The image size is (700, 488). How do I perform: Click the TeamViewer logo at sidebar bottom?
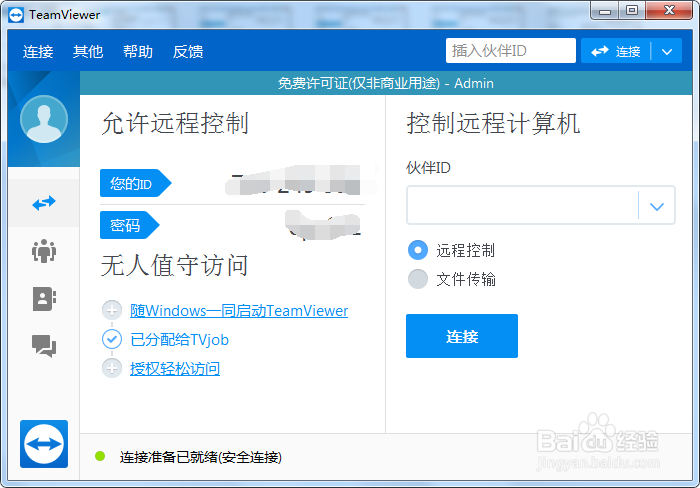pyautogui.click(x=44, y=444)
